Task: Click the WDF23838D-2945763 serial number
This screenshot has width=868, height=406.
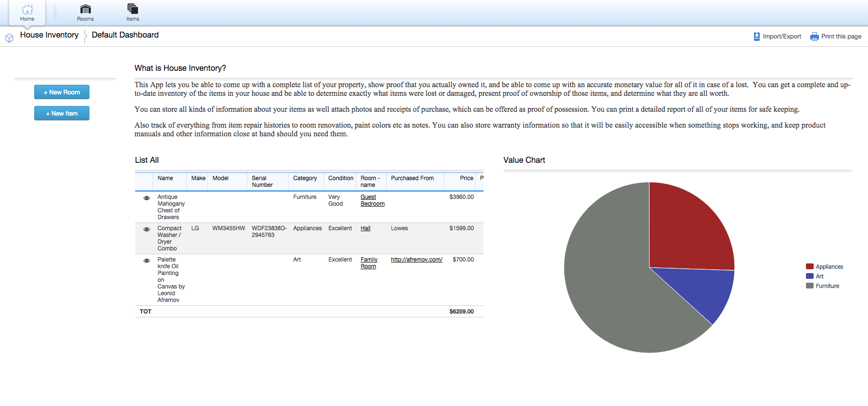Action: [x=269, y=232]
